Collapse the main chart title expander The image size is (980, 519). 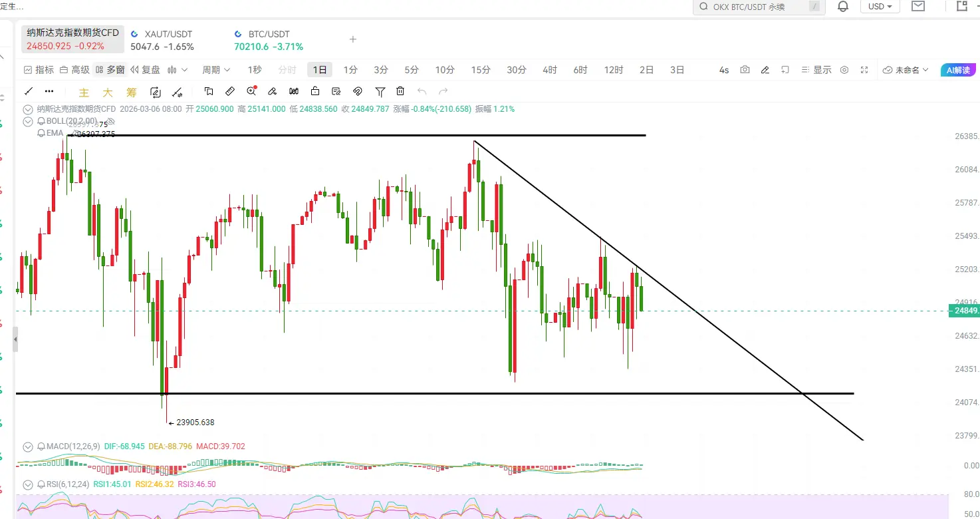click(x=28, y=109)
